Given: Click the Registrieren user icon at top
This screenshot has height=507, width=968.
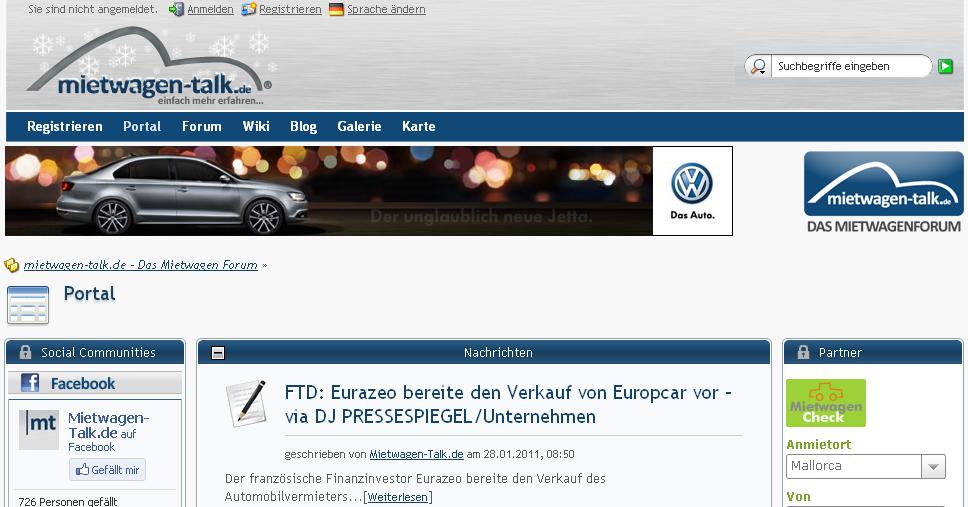Looking at the screenshot, I should point(249,9).
